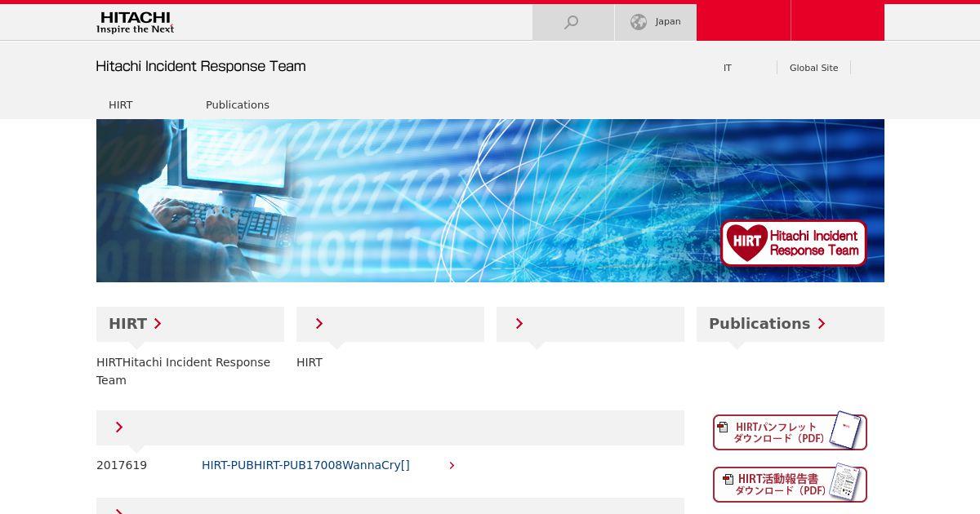Click the first red header block

click(743, 22)
